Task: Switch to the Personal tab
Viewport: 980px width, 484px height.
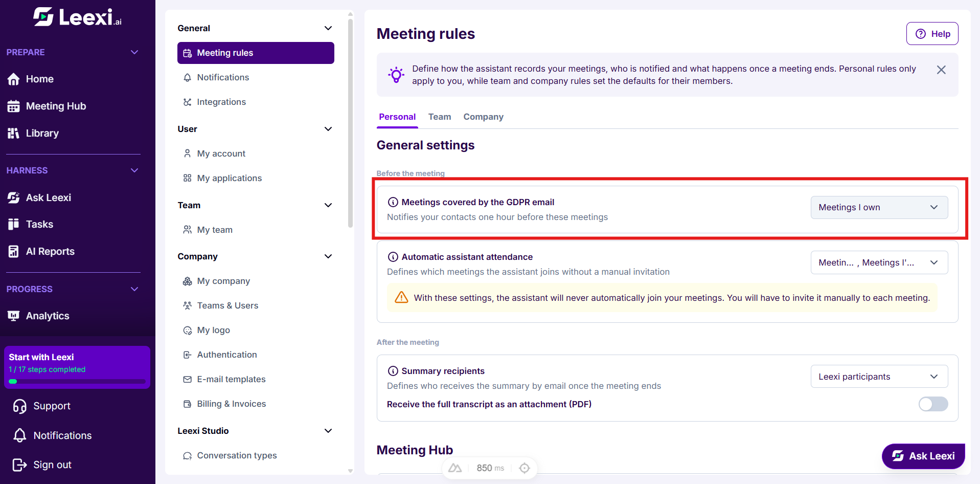Action: point(397,117)
